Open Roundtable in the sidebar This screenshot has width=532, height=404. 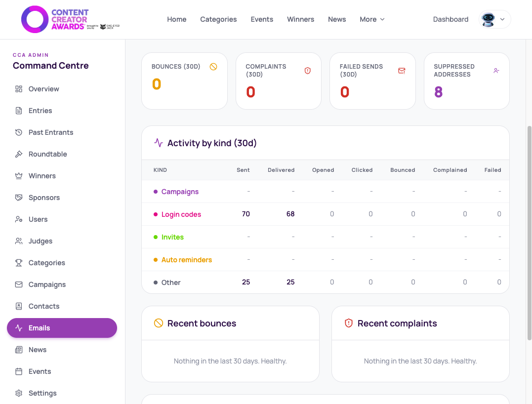(62, 154)
